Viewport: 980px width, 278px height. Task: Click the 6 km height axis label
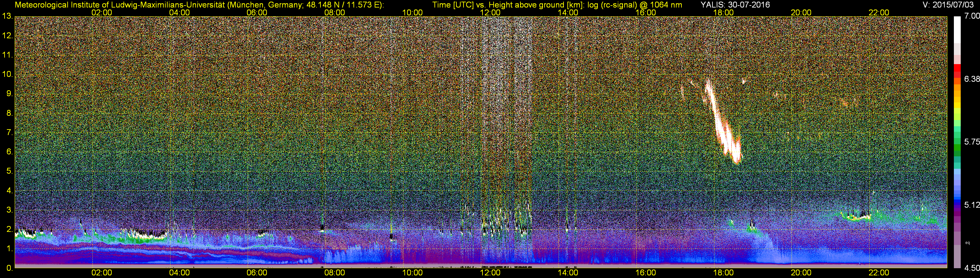(x=9, y=152)
